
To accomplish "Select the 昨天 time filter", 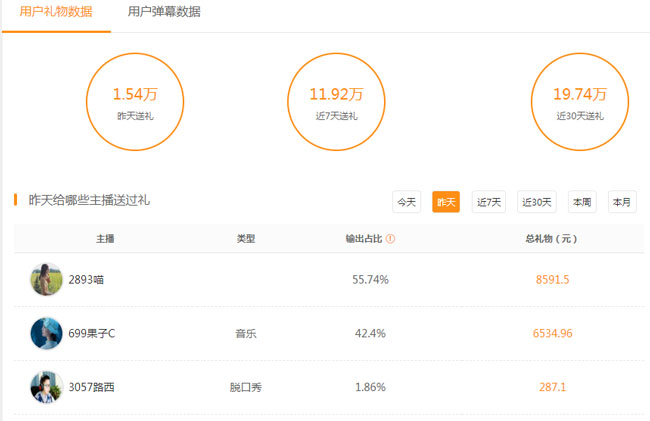I will point(446,202).
